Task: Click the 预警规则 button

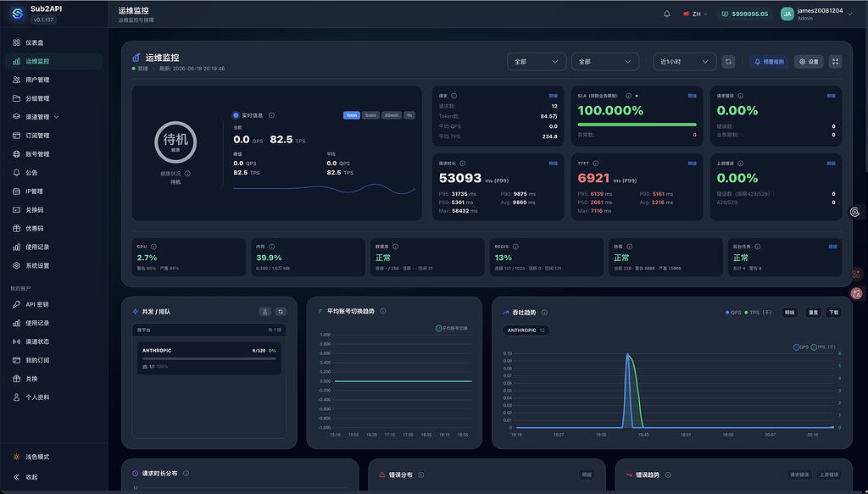Action: tap(770, 62)
